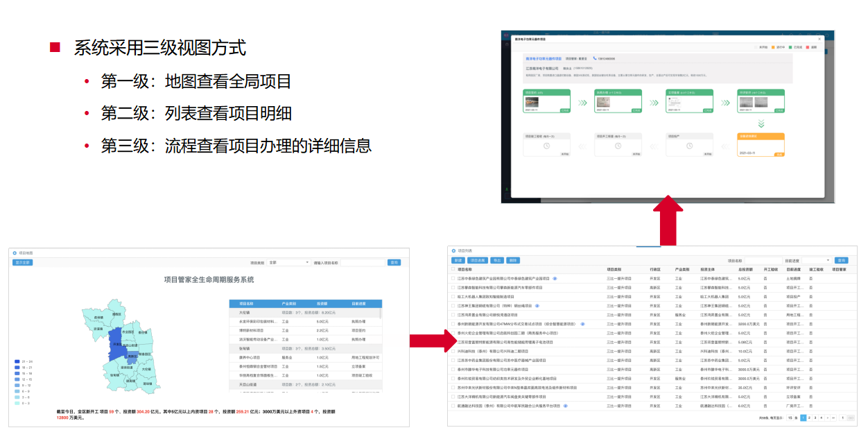The width and height of the screenshot is (868, 430).
Task: Click the phone icon in project detail header
Action: 594,59
